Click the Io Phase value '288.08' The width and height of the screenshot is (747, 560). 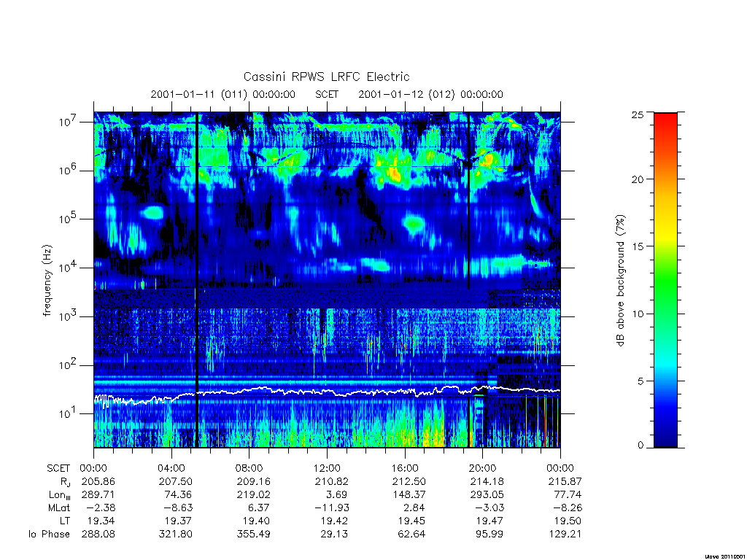98,534
